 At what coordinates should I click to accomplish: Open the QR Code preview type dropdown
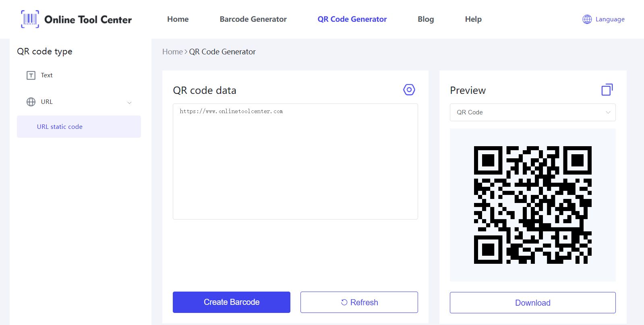pos(532,112)
